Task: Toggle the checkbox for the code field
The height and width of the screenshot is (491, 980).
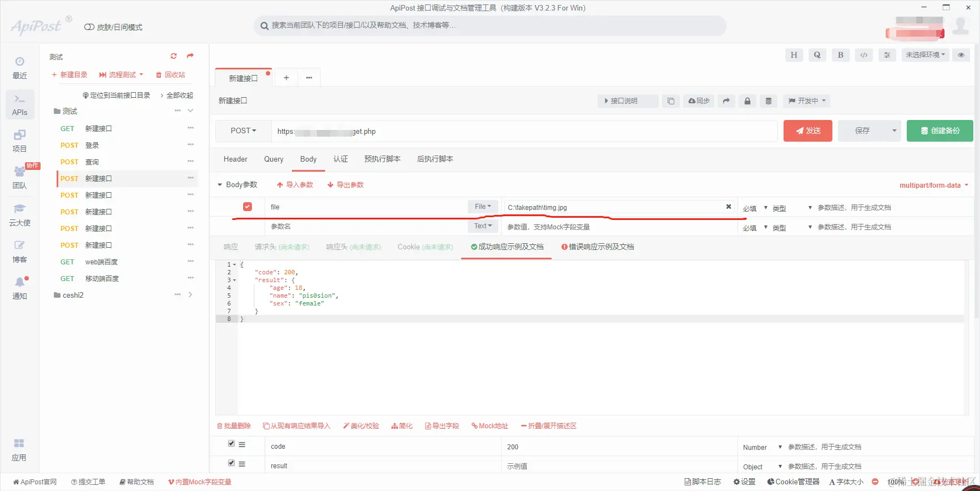Action: click(x=231, y=444)
